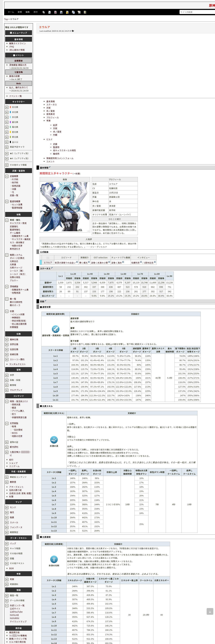Collapse the 元素スキル section with minus icon
This screenshot has height=644, width=215.
[41, 406]
